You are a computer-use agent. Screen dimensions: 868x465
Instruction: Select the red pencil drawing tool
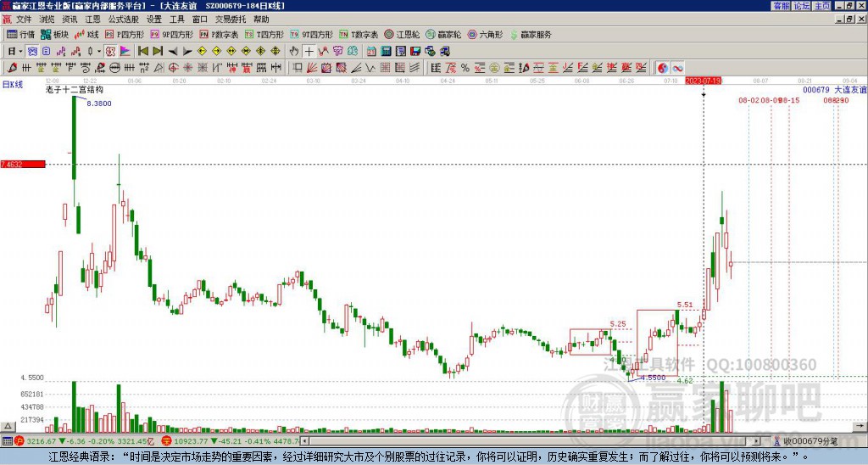12,68
